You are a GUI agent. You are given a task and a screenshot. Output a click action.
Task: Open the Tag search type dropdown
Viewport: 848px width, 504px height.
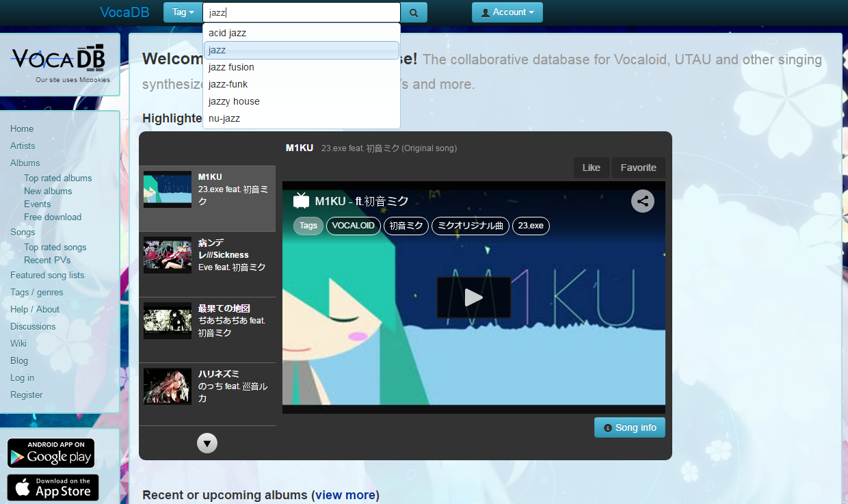tap(183, 12)
